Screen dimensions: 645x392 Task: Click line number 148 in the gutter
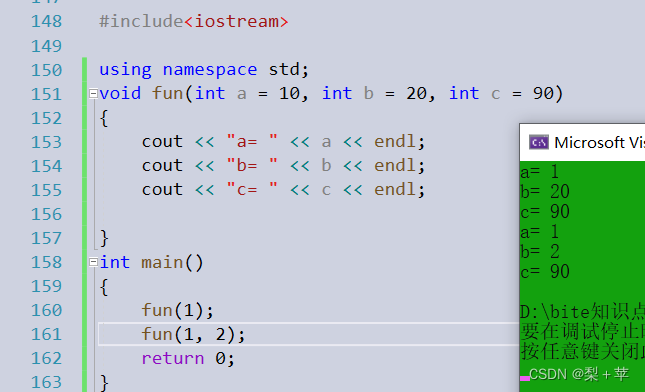pyautogui.click(x=46, y=21)
